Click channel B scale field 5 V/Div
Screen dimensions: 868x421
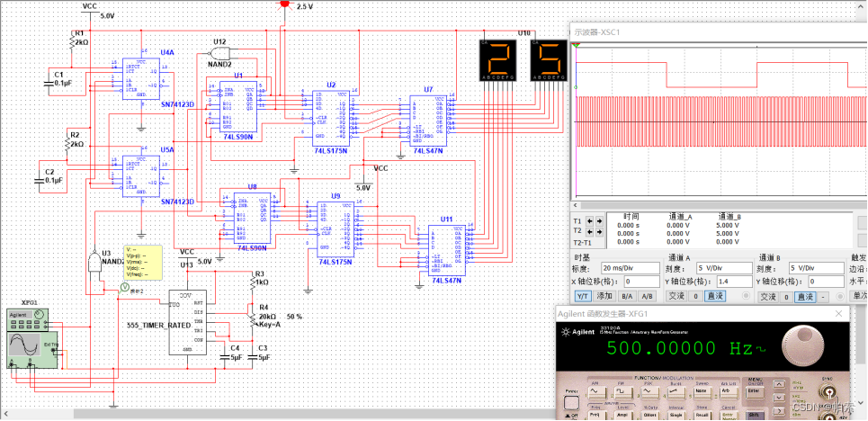point(817,268)
